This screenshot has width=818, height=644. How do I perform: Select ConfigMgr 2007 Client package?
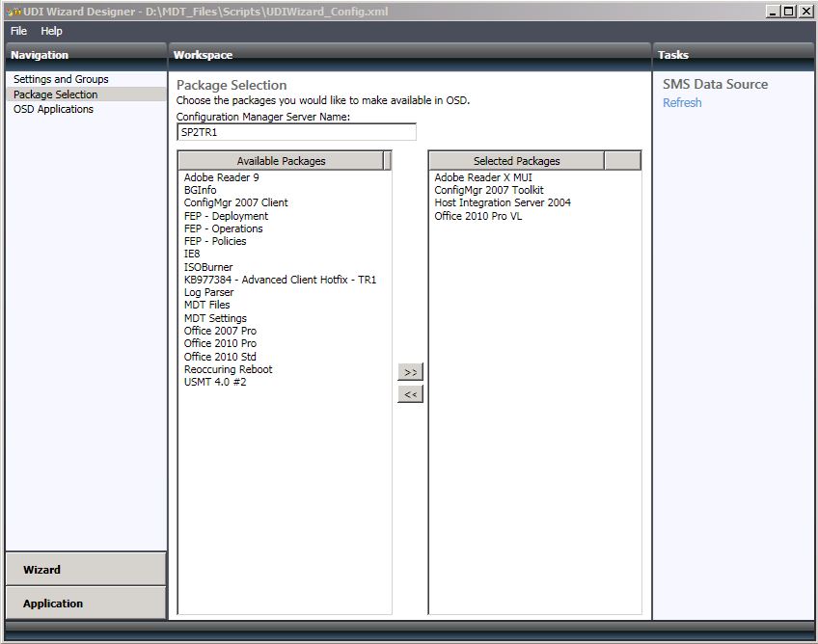235,202
